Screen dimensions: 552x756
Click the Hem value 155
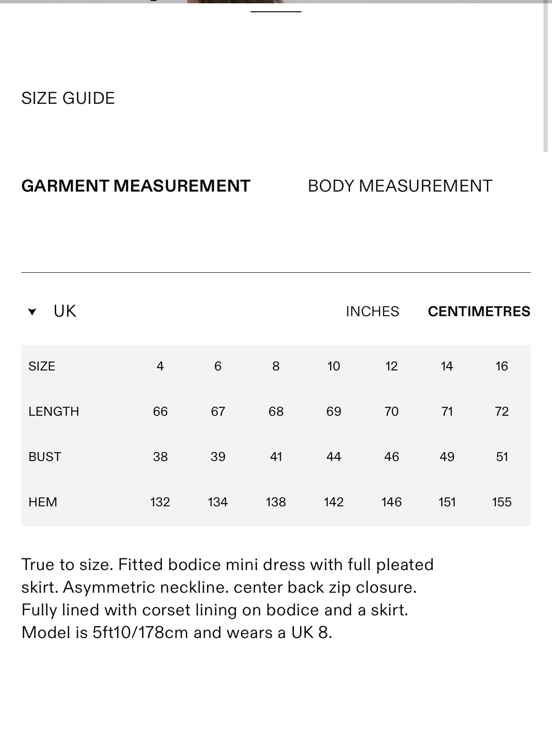click(502, 502)
